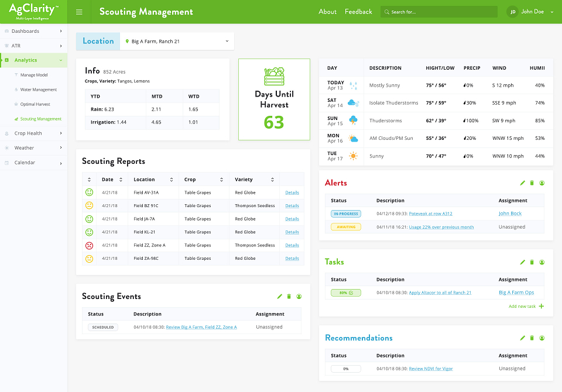Image resolution: width=562 pixels, height=392 pixels.
Task: Click the red sad face for Field 22, Zone A
Action: [89, 246]
